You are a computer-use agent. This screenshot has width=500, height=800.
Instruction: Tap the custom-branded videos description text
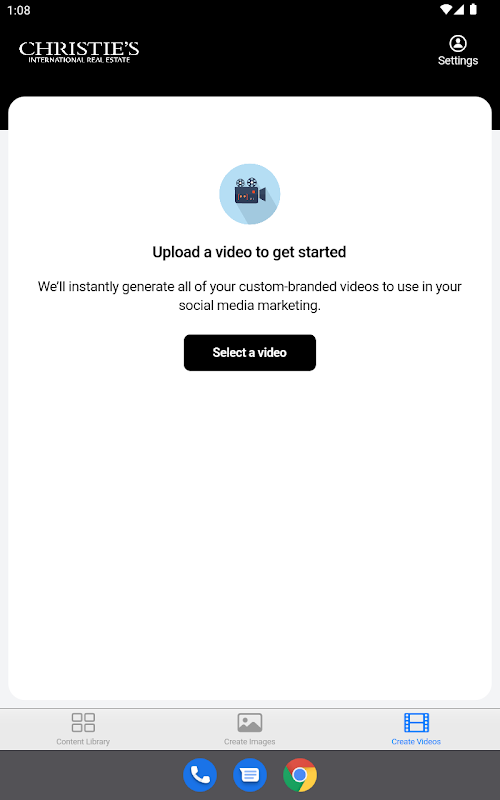[x=249, y=296]
